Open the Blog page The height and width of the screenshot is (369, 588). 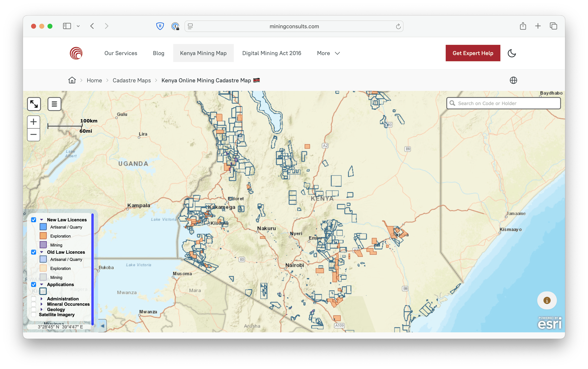(x=158, y=53)
